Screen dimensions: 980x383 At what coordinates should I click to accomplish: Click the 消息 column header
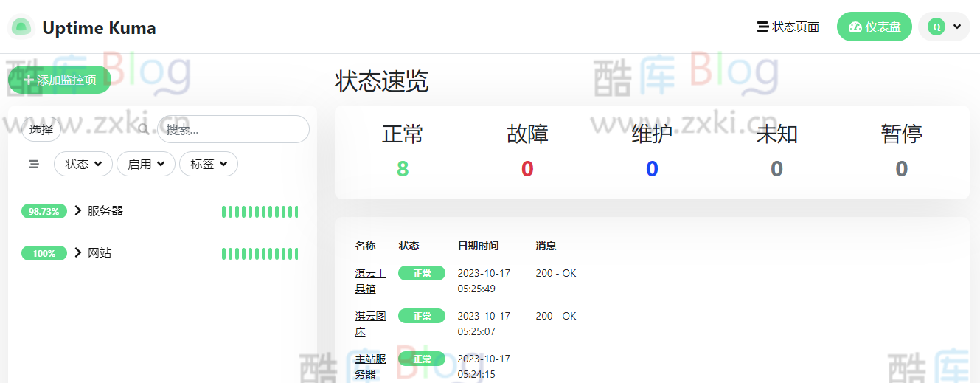546,246
